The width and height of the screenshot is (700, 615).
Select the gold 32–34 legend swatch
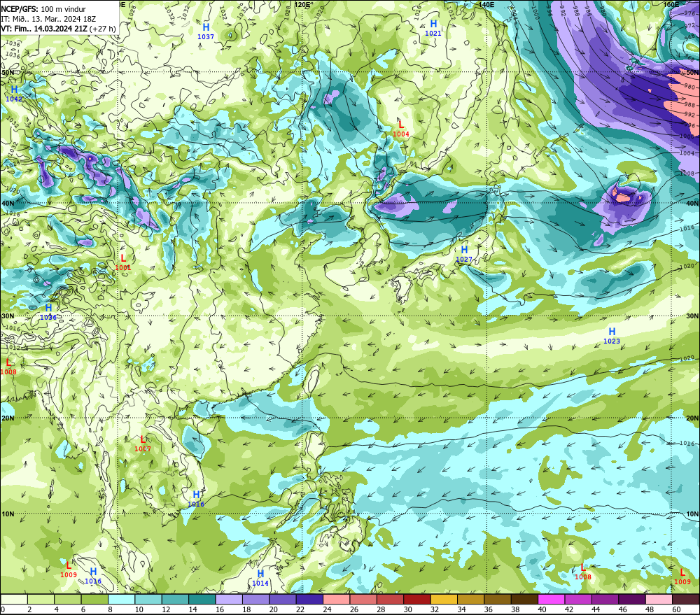click(444, 599)
